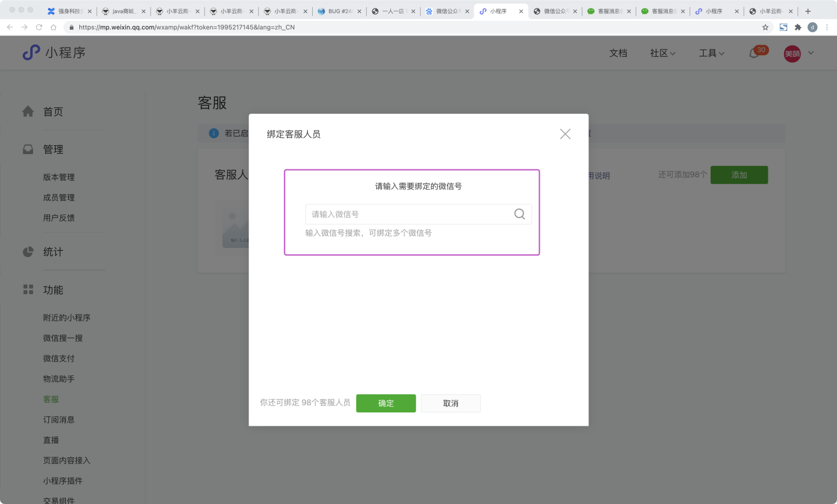Image resolution: width=837 pixels, height=504 pixels.
Task: Open 版本管理 in the sidebar
Action: tap(58, 177)
